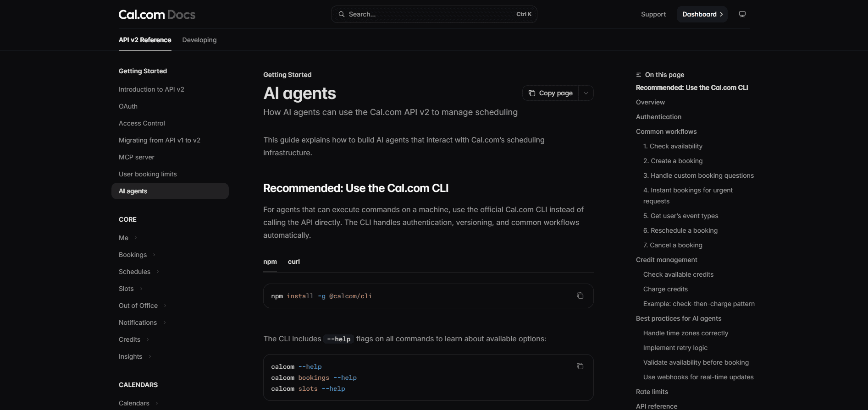Open the search field
The height and width of the screenshot is (410, 868).
click(434, 14)
